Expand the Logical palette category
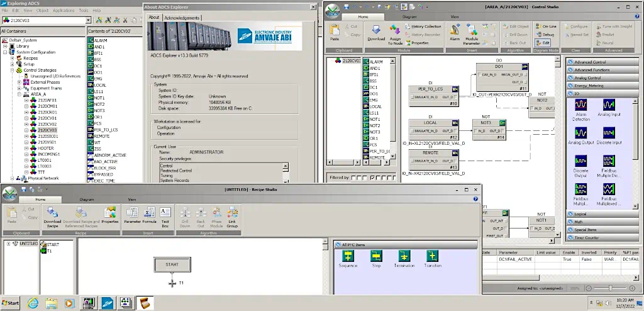Viewport: 644px width, 311px height. click(580, 214)
